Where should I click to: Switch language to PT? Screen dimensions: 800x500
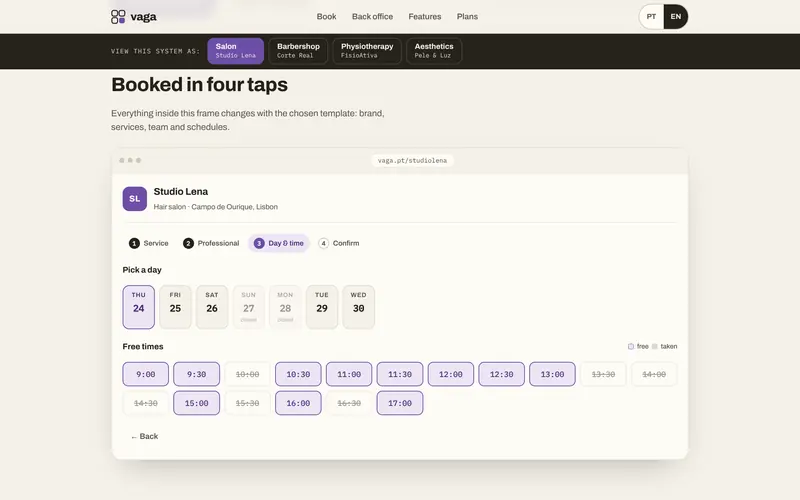pyautogui.click(x=651, y=17)
